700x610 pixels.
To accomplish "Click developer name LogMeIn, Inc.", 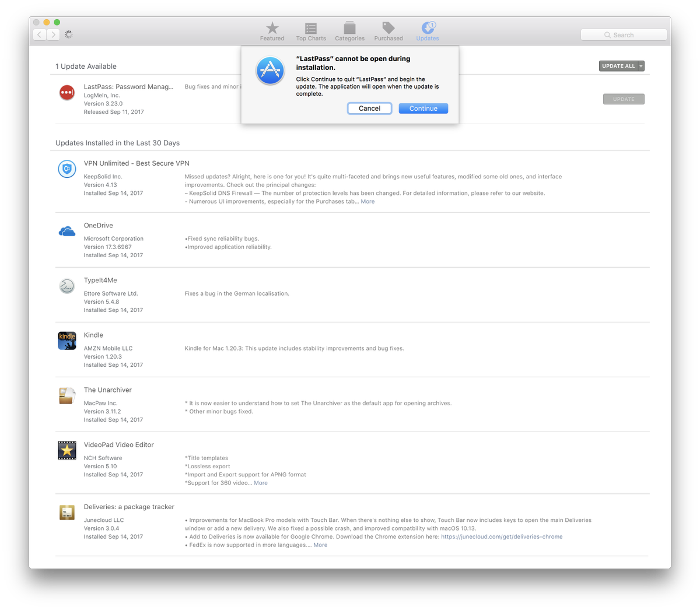I will pyautogui.click(x=102, y=95).
